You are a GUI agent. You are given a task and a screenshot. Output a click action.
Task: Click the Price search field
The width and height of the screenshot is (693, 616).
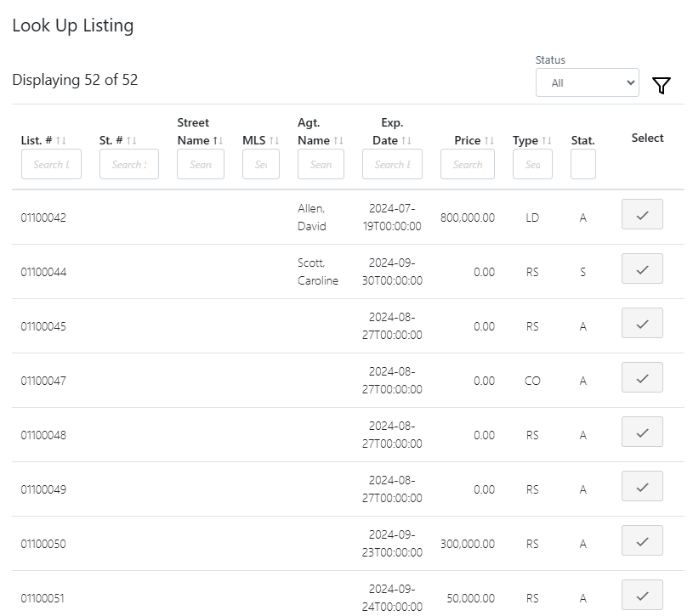pyautogui.click(x=467, y=164)
